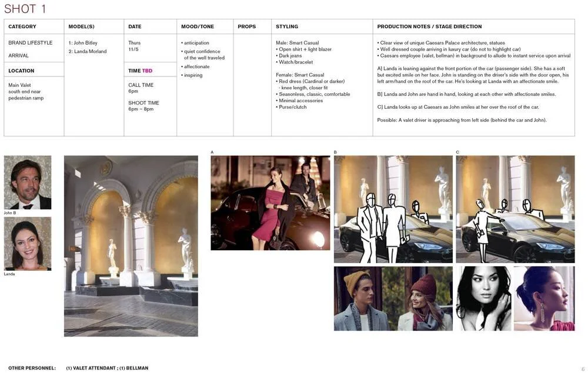This screenshot has width=588, height=373.
Task: Click the CATEGORY column header
Action: click(22, 26)
